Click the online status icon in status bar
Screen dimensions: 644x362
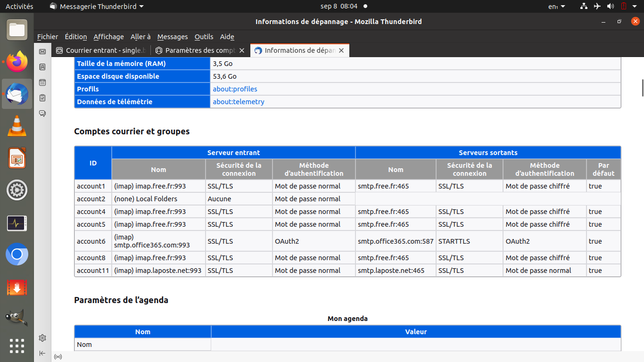(58, 357)
